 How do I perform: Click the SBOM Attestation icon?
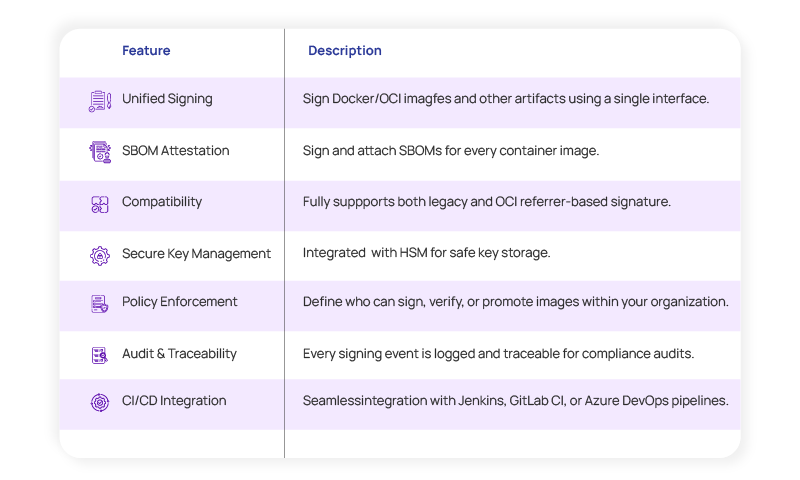click(100, 152)
